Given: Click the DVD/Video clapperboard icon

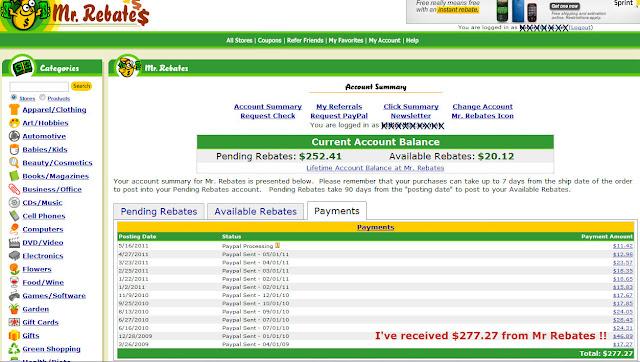Looking at the screenshot, I should point(14,242).
